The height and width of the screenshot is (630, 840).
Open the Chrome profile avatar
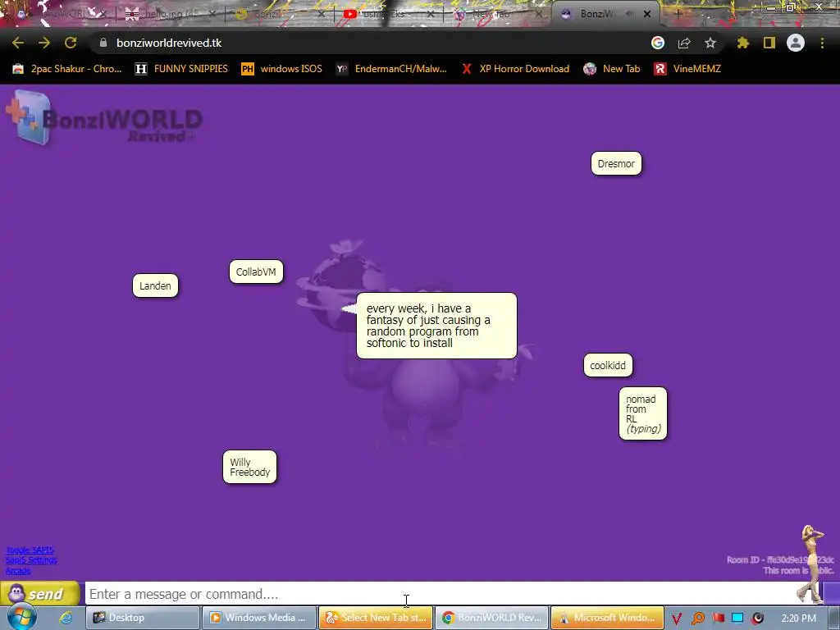796,43
